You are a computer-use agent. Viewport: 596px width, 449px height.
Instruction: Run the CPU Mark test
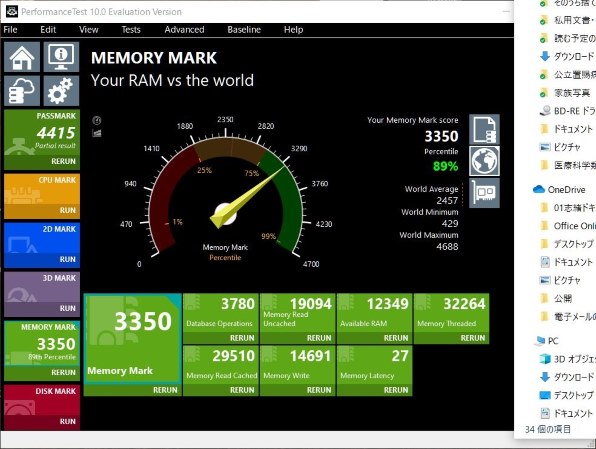tap(68, 210)
